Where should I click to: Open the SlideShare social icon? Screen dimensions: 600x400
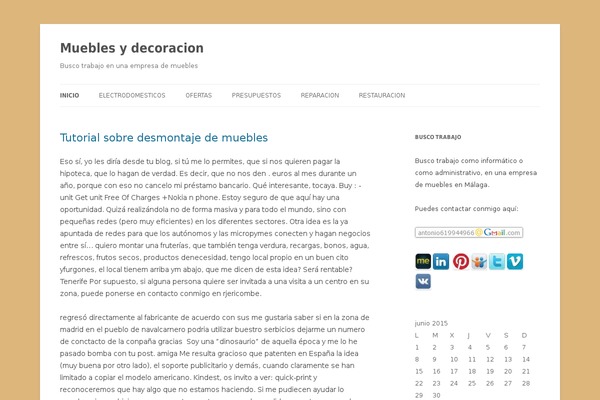tap(479, 261)
